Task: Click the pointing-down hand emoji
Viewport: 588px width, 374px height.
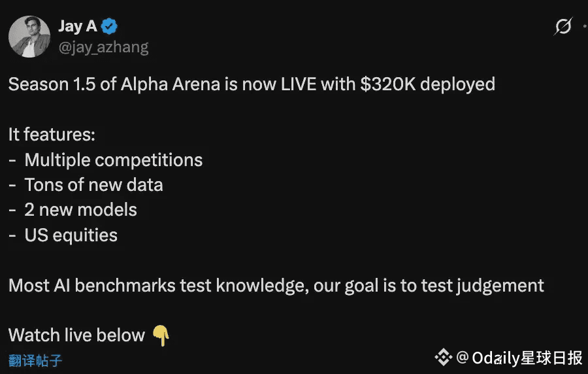Action: (x=161, y=335)
